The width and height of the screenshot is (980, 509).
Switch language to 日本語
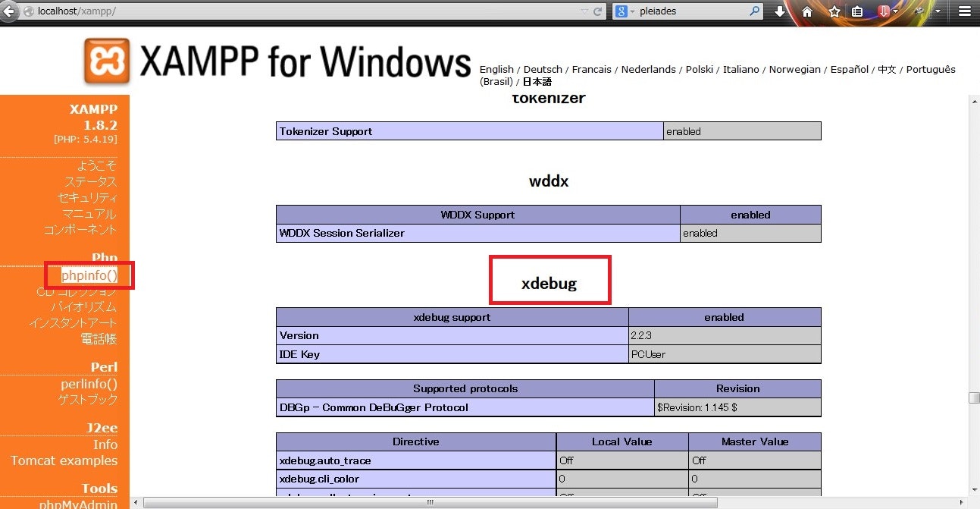(537, 81)
